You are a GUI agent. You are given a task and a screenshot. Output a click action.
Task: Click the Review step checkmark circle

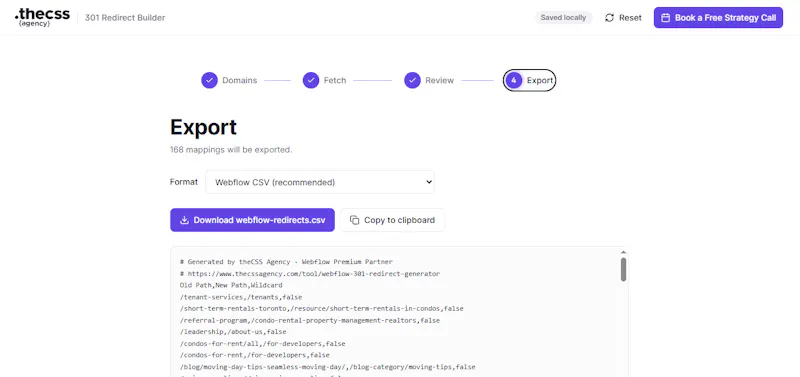click(412, 80)
